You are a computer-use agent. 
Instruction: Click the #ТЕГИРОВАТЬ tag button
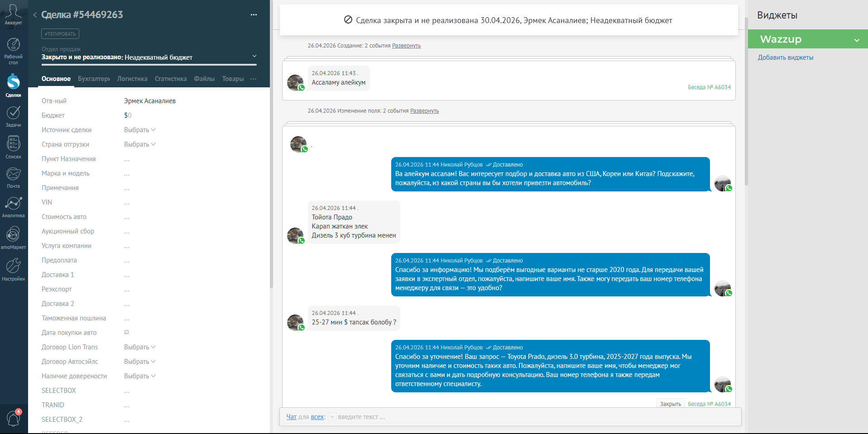[60, 34]
